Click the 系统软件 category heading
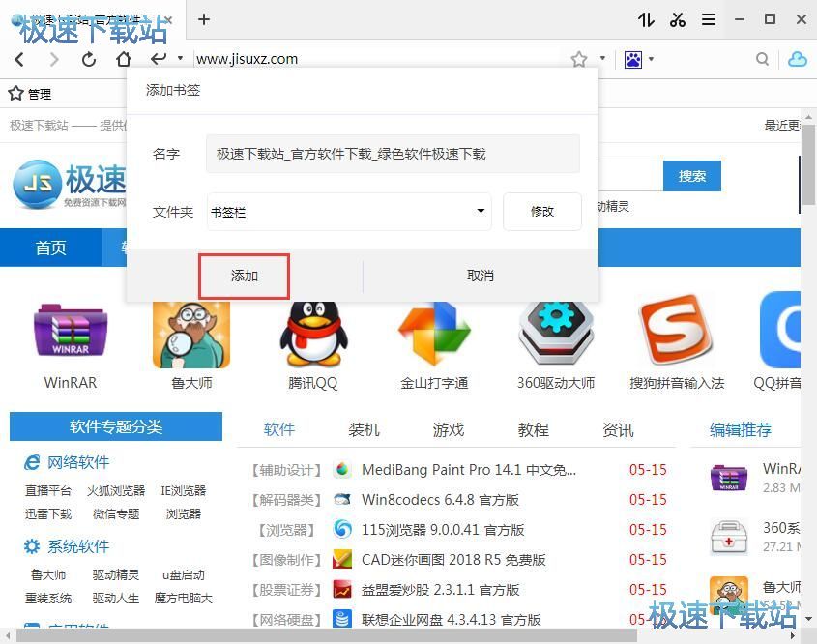This screenshot has height=644, width=817. pyautogui.click(x=78, y=546)
